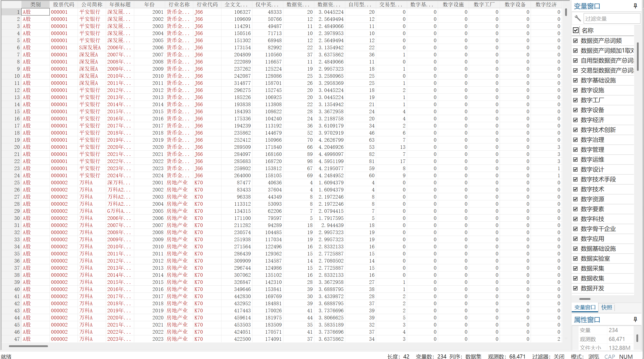Switch to the 快照 tab

(x=606, y=307)
